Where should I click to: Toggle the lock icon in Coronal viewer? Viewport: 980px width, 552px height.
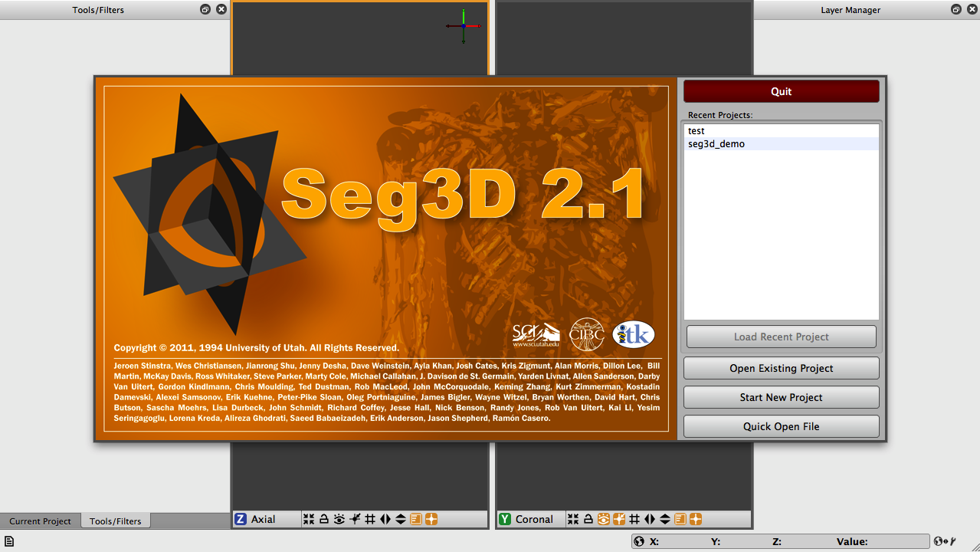588,519
